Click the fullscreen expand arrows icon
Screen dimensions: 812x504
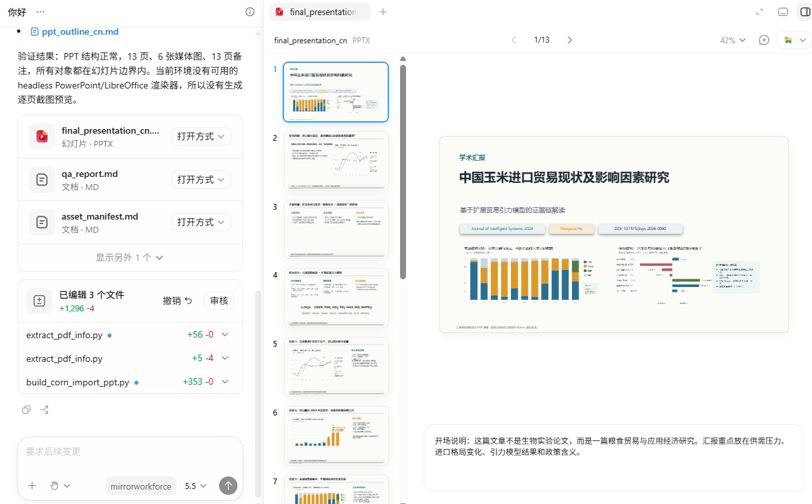click(760, 12)
